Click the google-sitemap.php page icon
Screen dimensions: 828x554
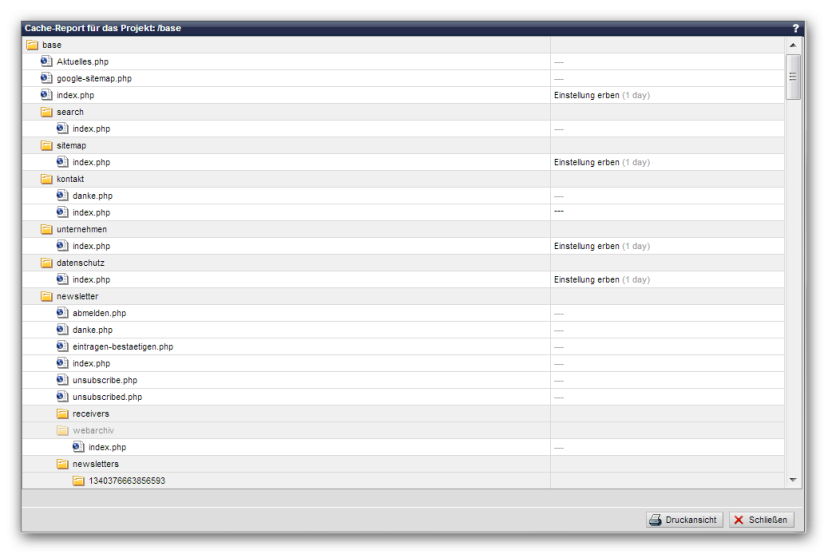[46, 78]
